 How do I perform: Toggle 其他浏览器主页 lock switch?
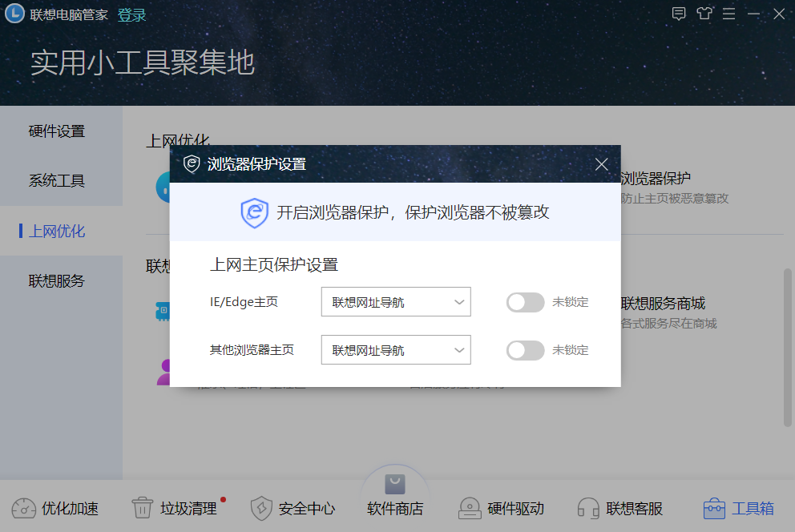pos(525,351)
